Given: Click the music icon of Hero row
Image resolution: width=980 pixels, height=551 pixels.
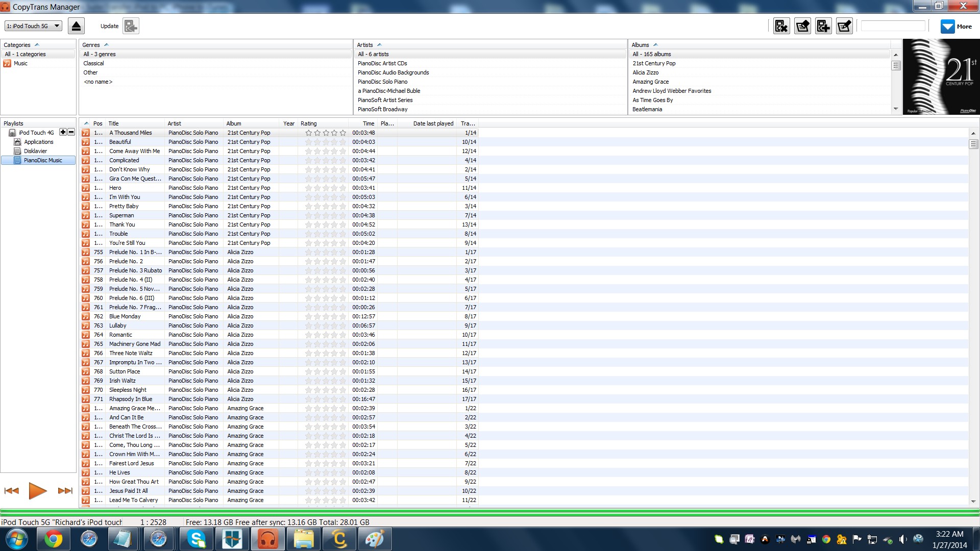Looking at the screenshot, I should [x=86, y=188].
